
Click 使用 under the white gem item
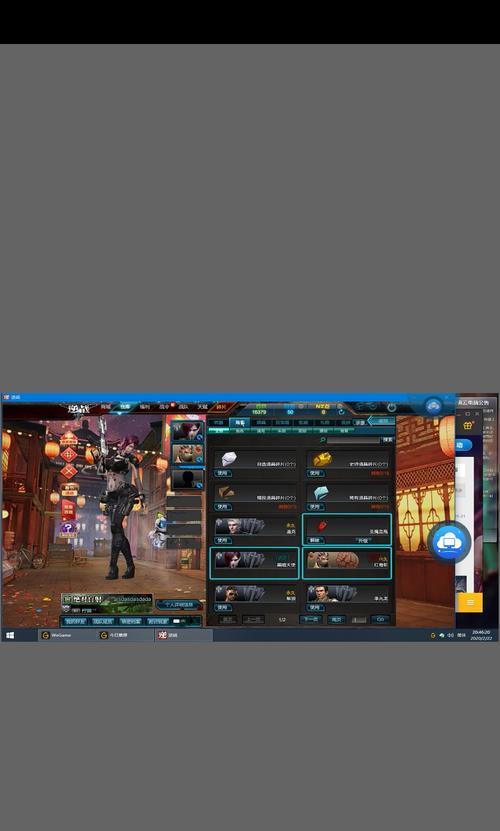point(223,473)
